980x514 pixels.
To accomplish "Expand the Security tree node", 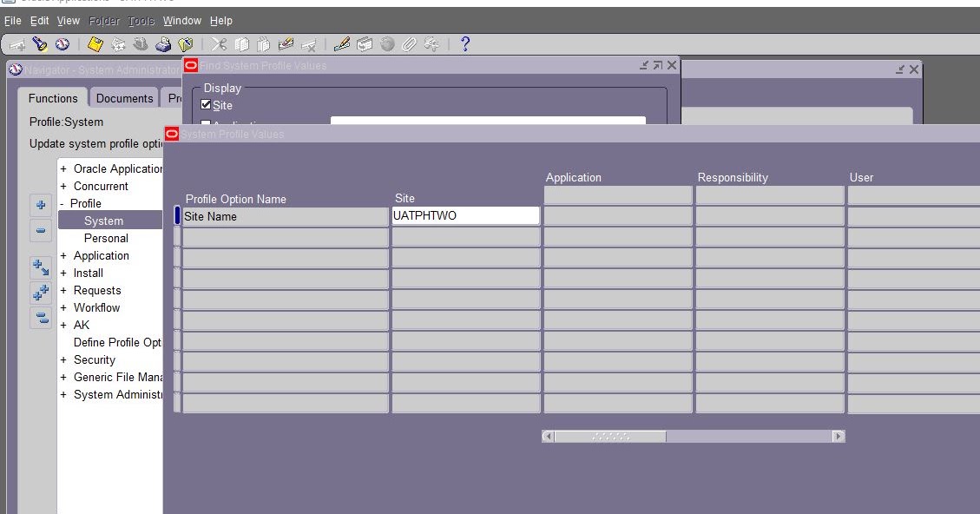I will pos(62,359).
